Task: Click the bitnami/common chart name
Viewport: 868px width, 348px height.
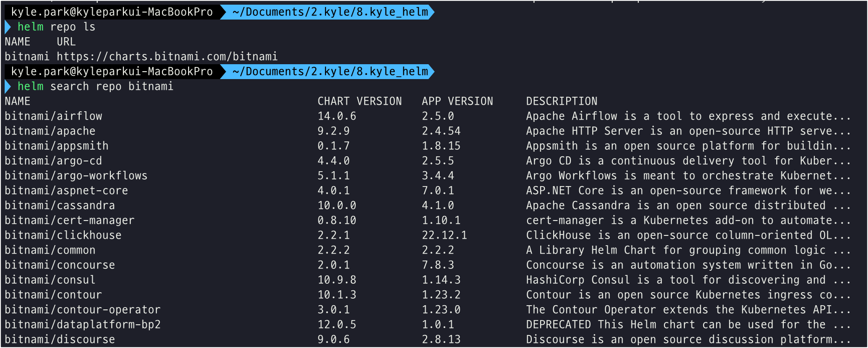Action: click(x=50, y=250)
